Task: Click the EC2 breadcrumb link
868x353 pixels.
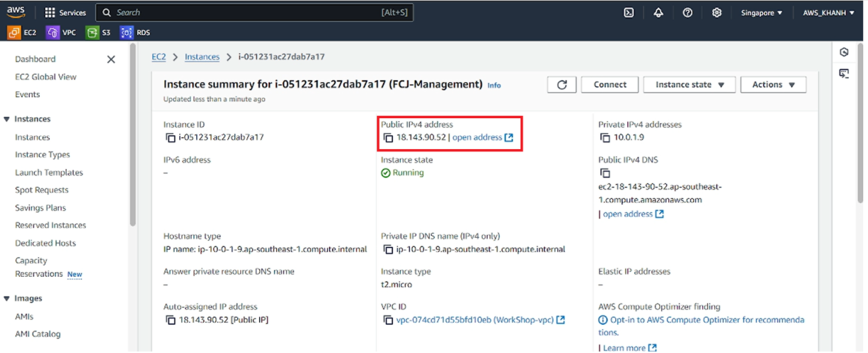Action: pyautogui.click(x=158, y=57)
